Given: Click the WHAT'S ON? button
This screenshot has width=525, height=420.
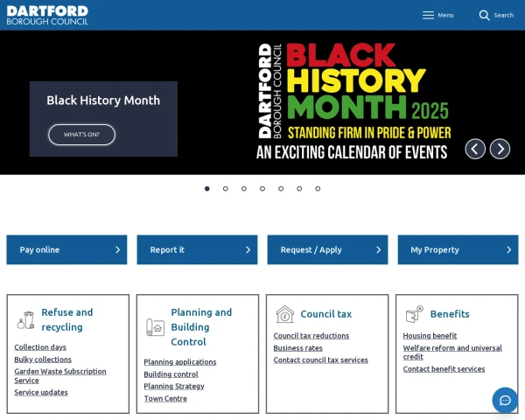Looking at the screenshot, I should click(x=81, y=135).
